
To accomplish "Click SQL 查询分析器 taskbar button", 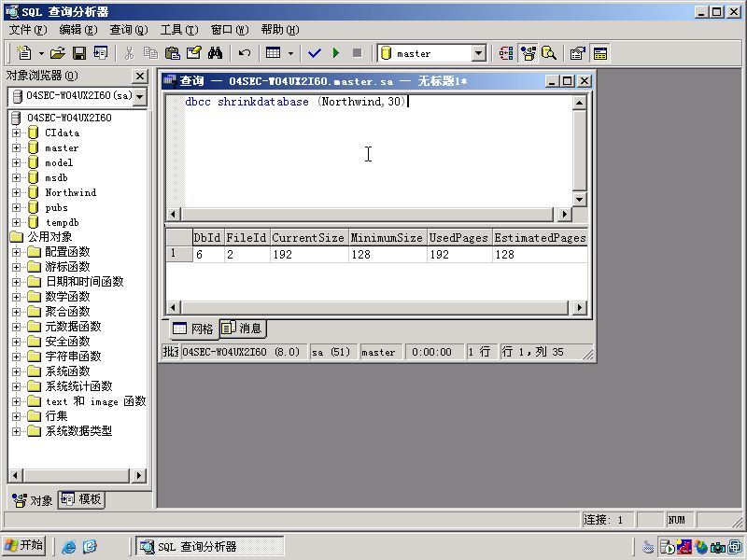I will coord(209,546).
